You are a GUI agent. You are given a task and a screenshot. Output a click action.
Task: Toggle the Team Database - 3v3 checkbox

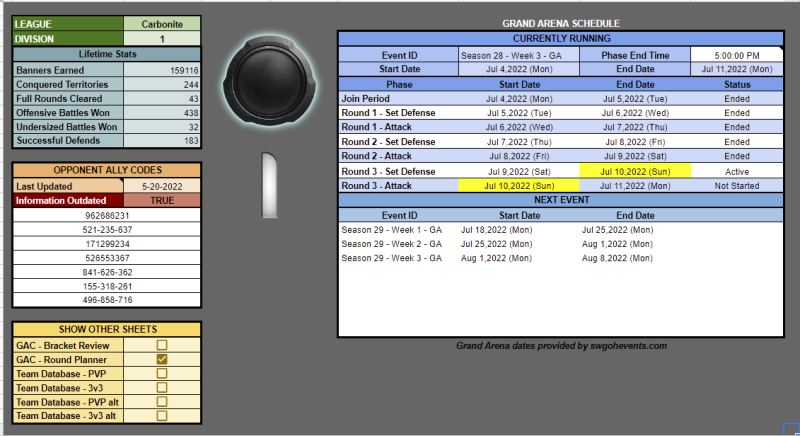[162, 387]
